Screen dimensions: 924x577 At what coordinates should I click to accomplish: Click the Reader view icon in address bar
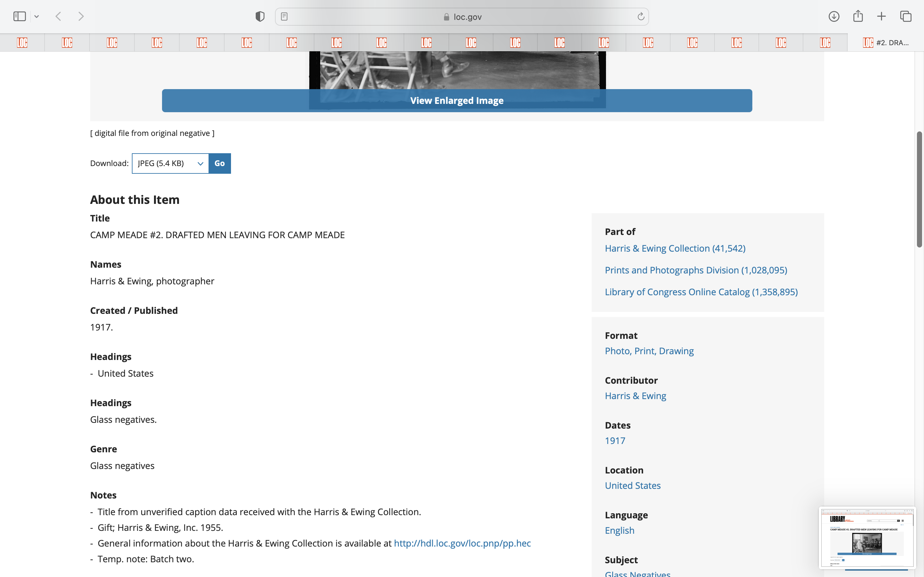click(x=284, y=16)
